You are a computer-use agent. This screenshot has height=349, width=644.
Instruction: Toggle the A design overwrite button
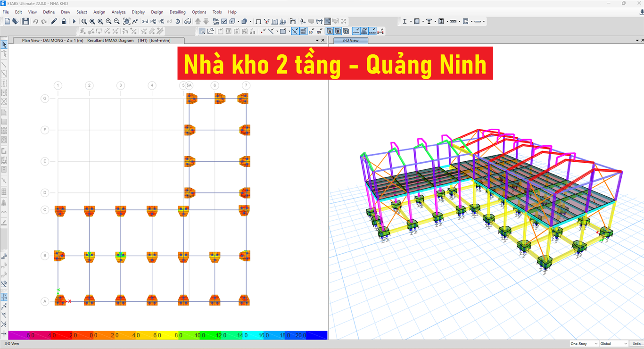pyautogui.click(x=330, y=31)
